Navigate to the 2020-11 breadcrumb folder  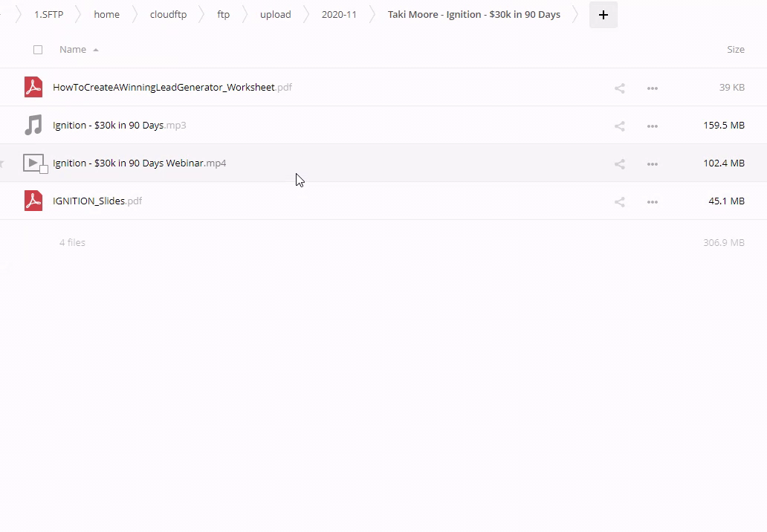(339, 15)
